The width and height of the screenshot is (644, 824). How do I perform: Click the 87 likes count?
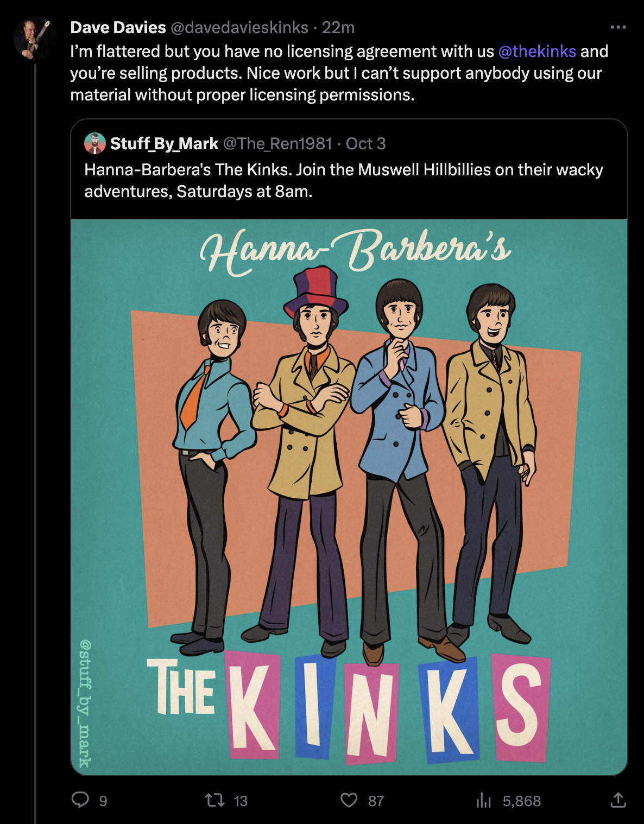[x=376, y=801]
